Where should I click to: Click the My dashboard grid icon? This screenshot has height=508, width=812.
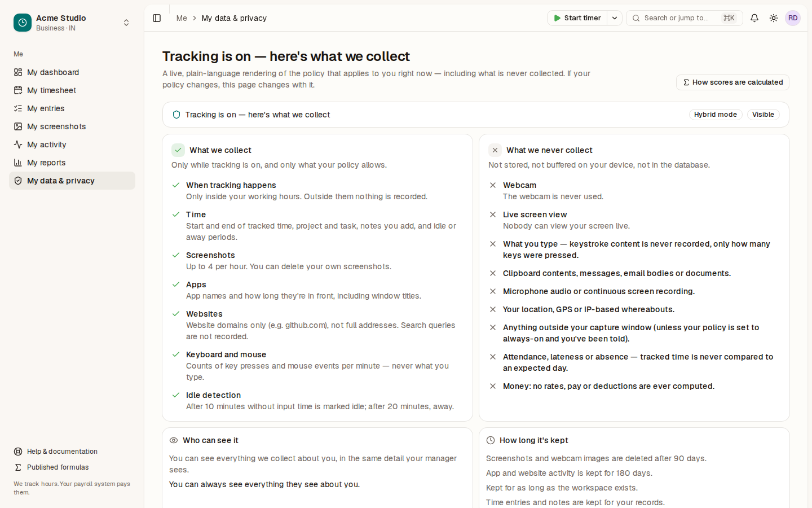pyautogui.click(x=18, y=72)
